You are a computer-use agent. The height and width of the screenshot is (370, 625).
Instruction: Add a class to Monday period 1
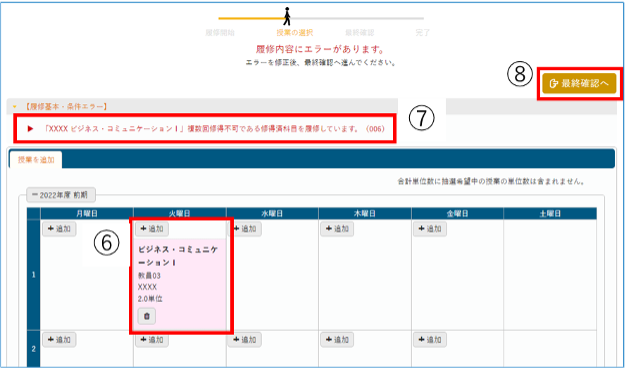[59, 229]
